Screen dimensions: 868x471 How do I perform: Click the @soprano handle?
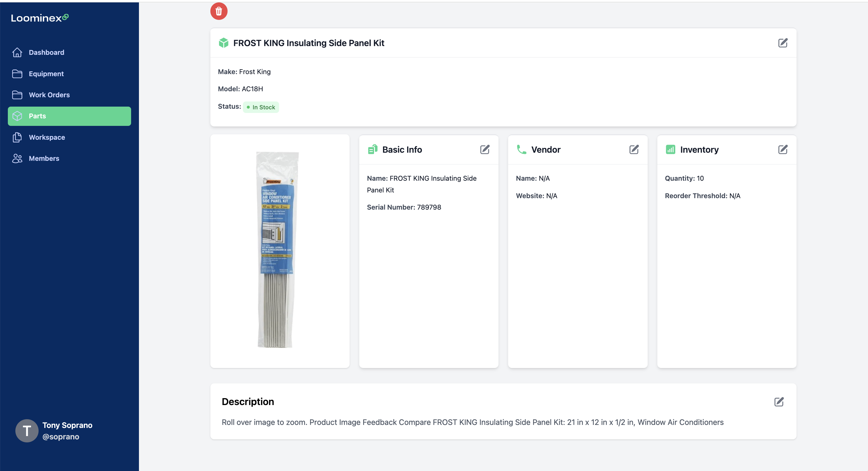pos(61,437)
